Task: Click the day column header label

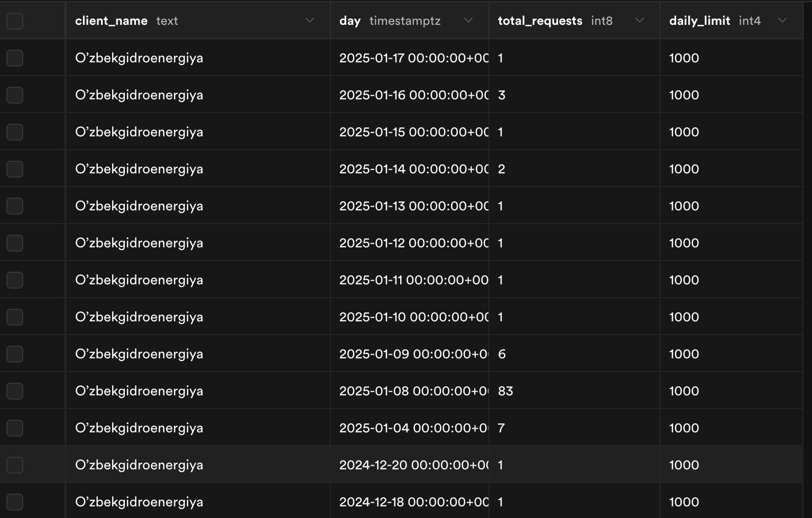Action: tap(350, 21)
